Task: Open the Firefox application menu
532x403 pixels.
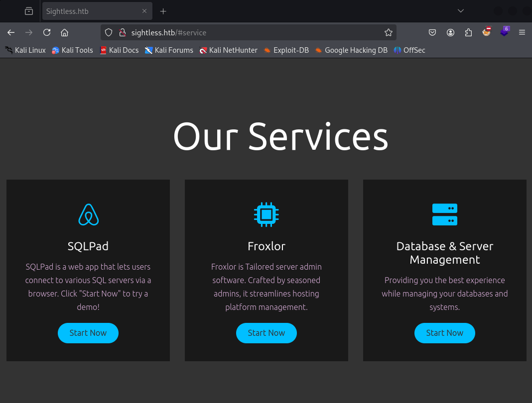Action: [522, 32]
